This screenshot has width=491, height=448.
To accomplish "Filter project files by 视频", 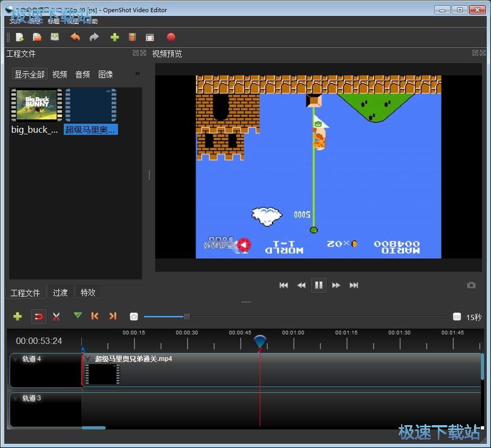I will coord(60,74).
